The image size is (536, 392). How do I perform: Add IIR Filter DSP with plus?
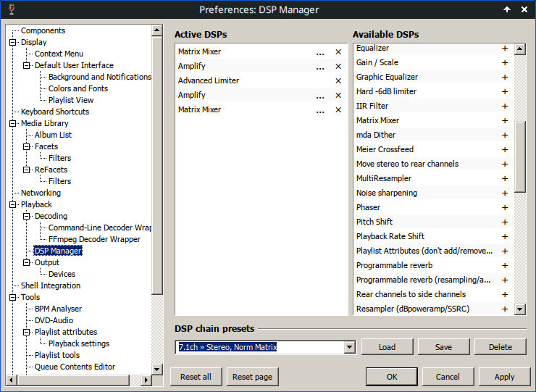pyautogui.click(x=505, y=107)
